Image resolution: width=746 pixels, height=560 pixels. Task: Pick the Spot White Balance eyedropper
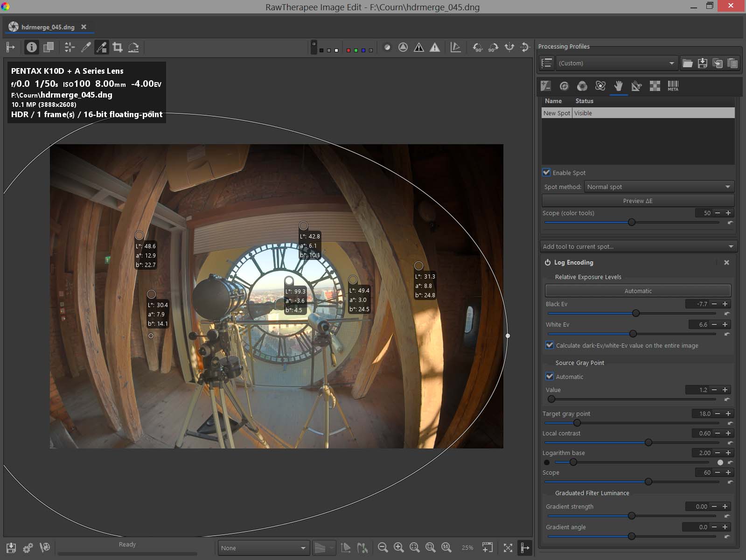coord(86,47)
